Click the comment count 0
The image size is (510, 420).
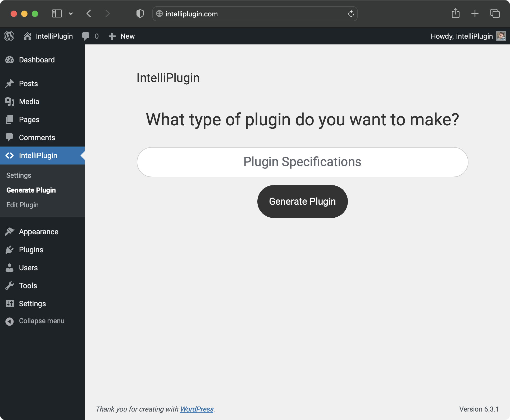[x=97, y=36]
